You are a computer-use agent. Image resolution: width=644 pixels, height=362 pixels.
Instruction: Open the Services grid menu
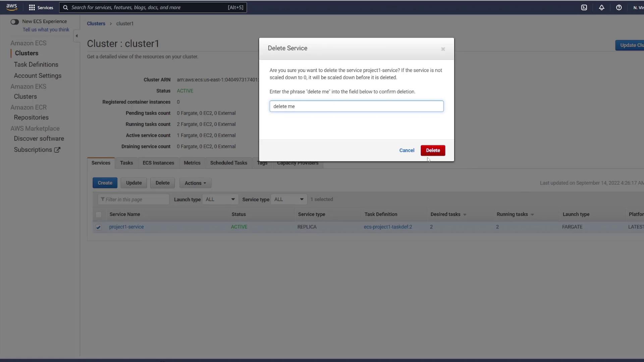[x=41, y=7]
